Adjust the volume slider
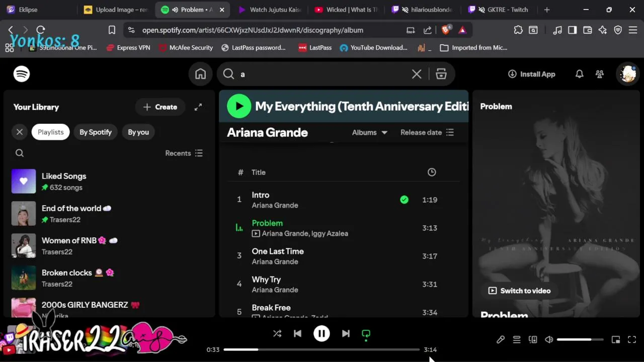The image size is (644, 362). coord(580,340)
